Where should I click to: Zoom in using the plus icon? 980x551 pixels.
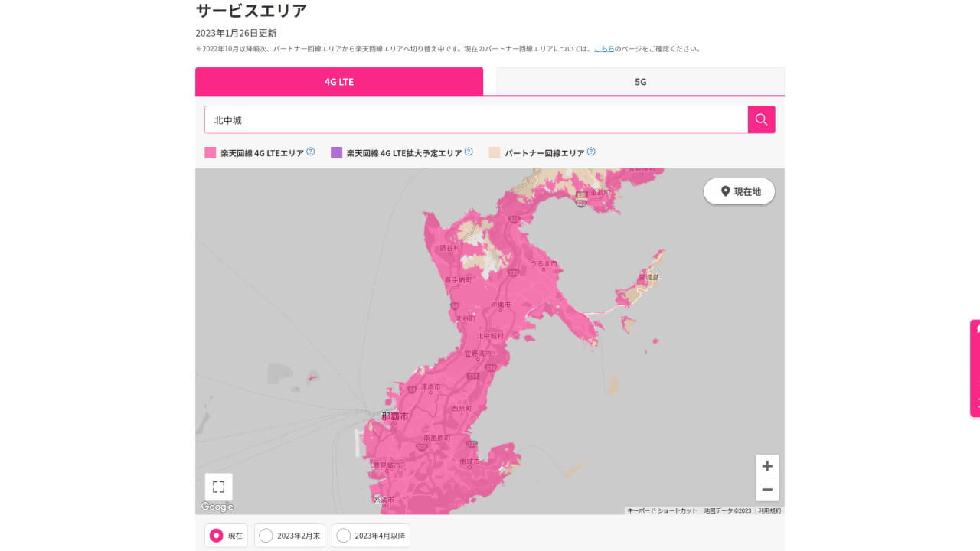click(x=767, y=465)
